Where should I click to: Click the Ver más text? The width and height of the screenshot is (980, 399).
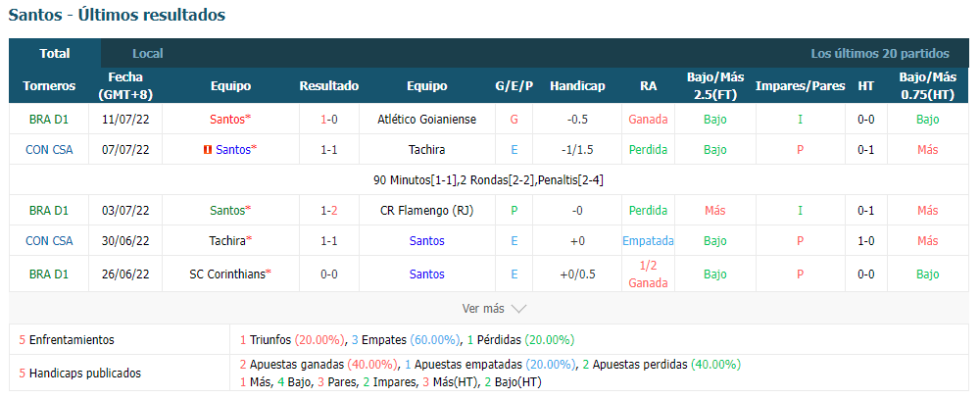(x=482, y=308)
